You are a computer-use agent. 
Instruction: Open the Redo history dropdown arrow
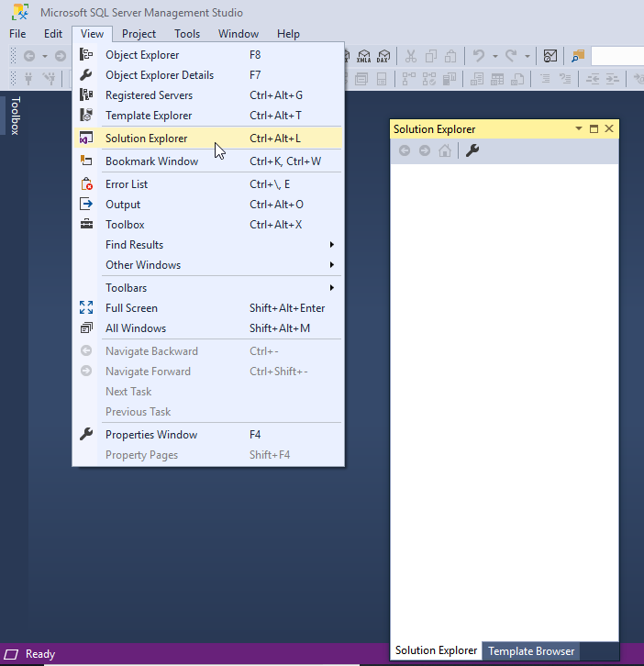click(x=527, y=56)
